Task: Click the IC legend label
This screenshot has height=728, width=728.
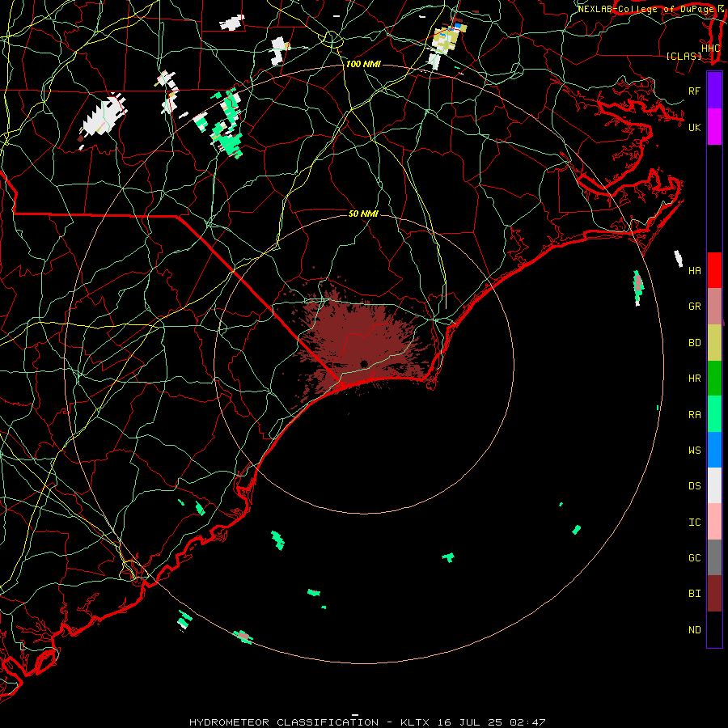Action: click(x=695, y=523)
